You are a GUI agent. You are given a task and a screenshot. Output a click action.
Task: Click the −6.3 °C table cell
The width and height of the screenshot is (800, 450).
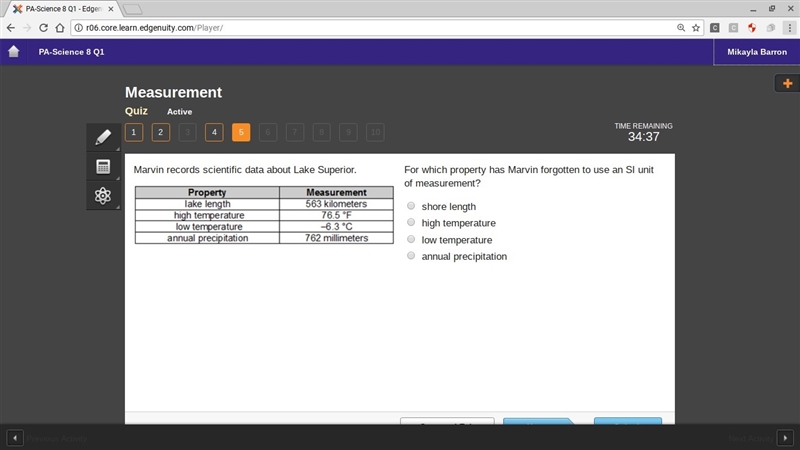336,227
